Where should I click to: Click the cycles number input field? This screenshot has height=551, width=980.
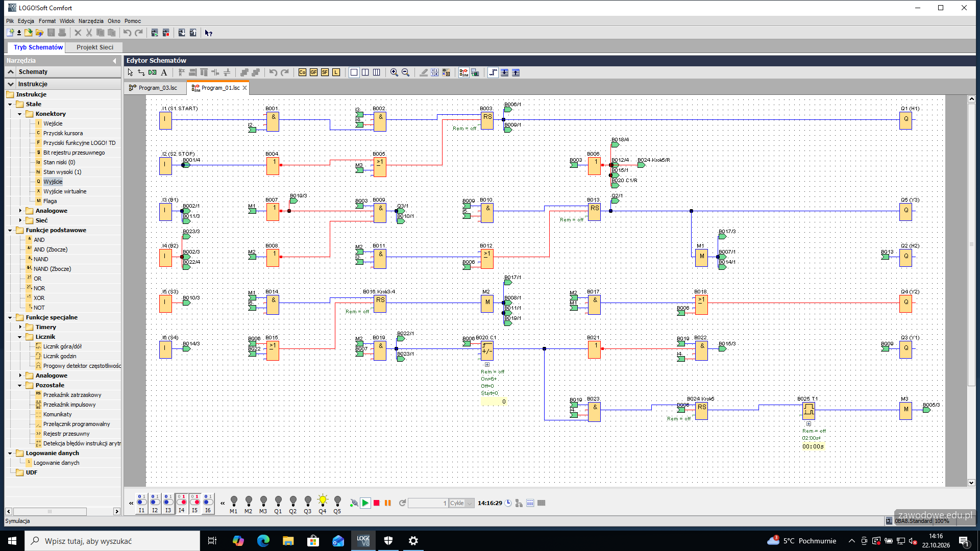pyautogui.click(x=428, y=503)
